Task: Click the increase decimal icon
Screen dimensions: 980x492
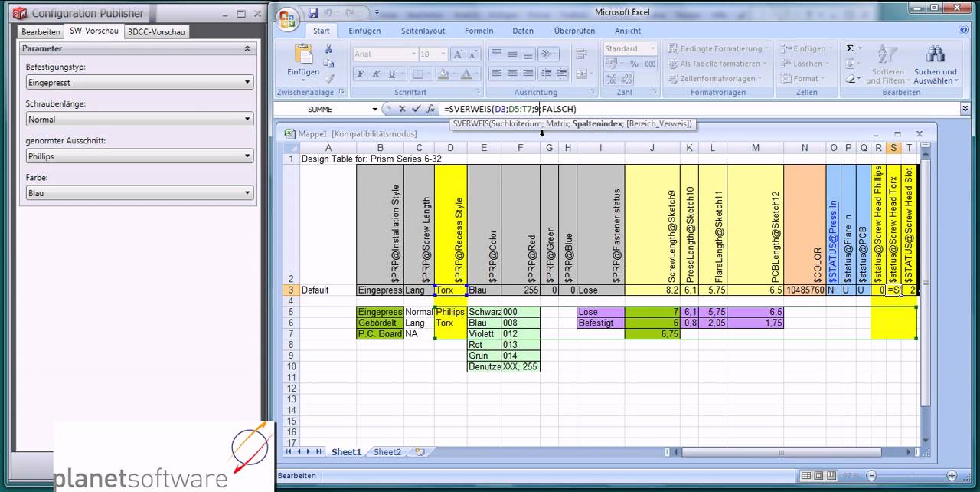Action: pyautogui.click(x=612, y=79)
